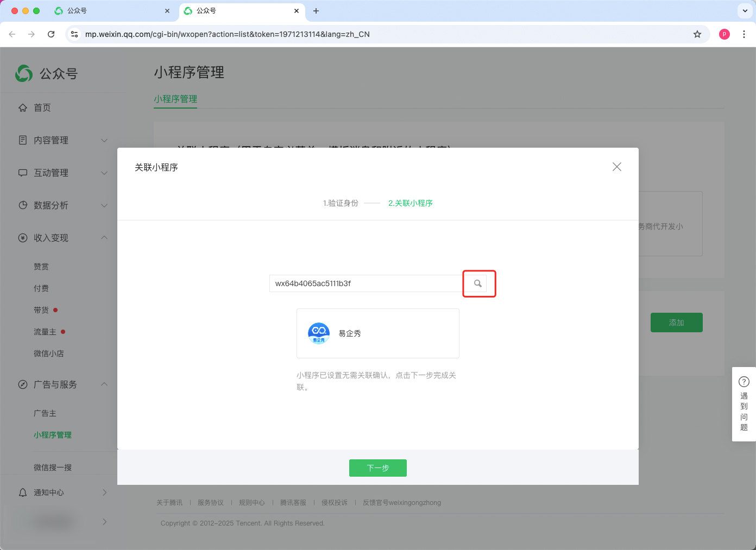Close the 关联小程序 dialog
The height and width of the screenshot is (550, 756).
[x=616, y=167]
